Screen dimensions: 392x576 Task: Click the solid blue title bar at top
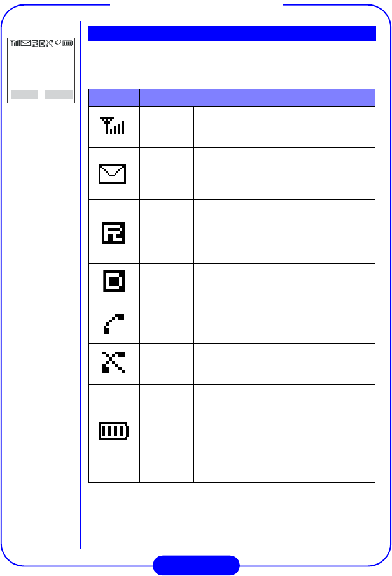point(232,33)
